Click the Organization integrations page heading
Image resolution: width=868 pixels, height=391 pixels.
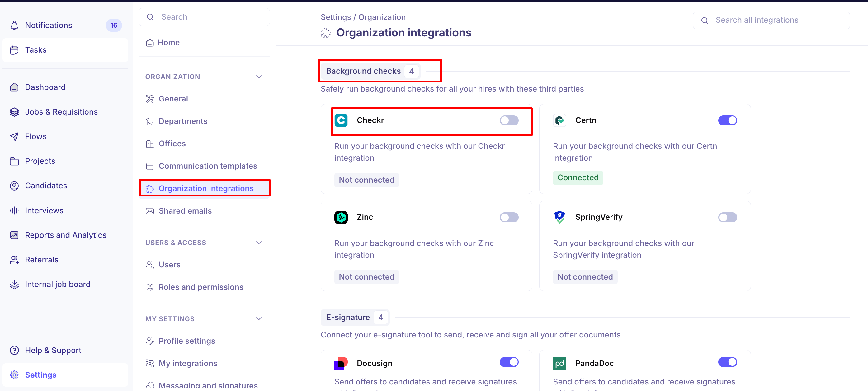[404, 33]
